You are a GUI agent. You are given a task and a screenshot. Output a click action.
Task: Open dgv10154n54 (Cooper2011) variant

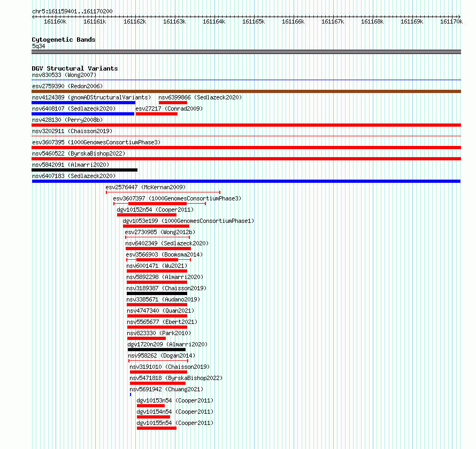point(175,412)
